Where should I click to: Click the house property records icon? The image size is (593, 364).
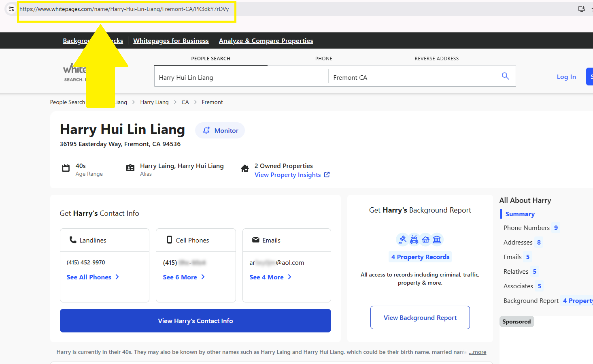tap(425, 240)
